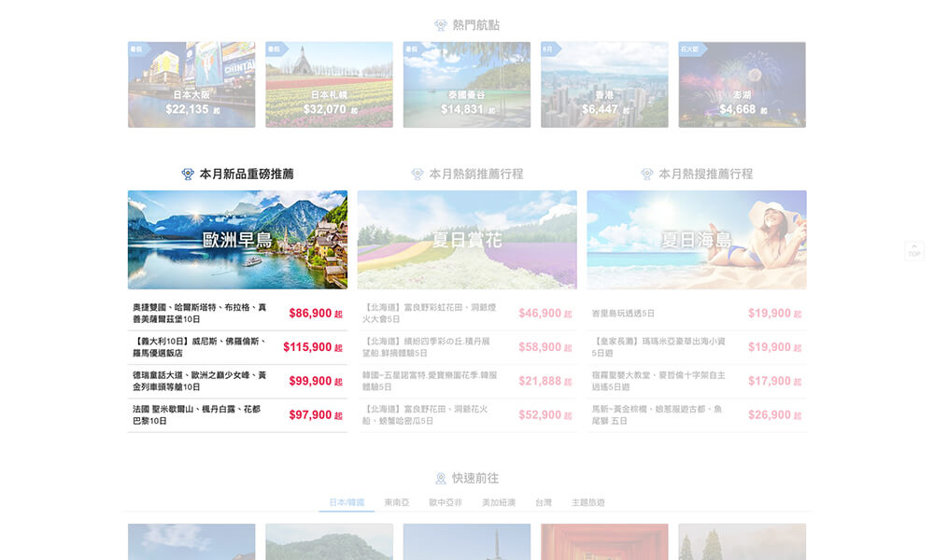Viewport: 934px width, 560px height.
Task: Select the 澎湖 $4,668 fireworks card
Action: [742, 85]
